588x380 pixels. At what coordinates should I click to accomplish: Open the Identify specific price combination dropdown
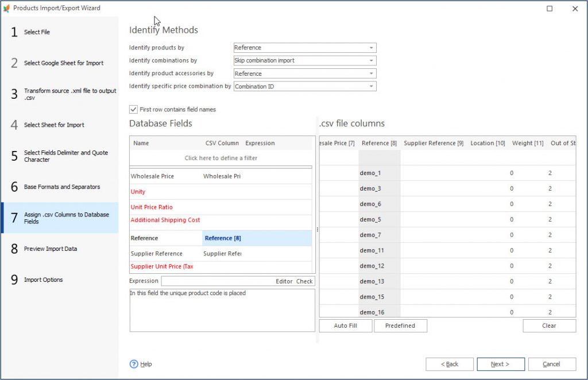370,86
